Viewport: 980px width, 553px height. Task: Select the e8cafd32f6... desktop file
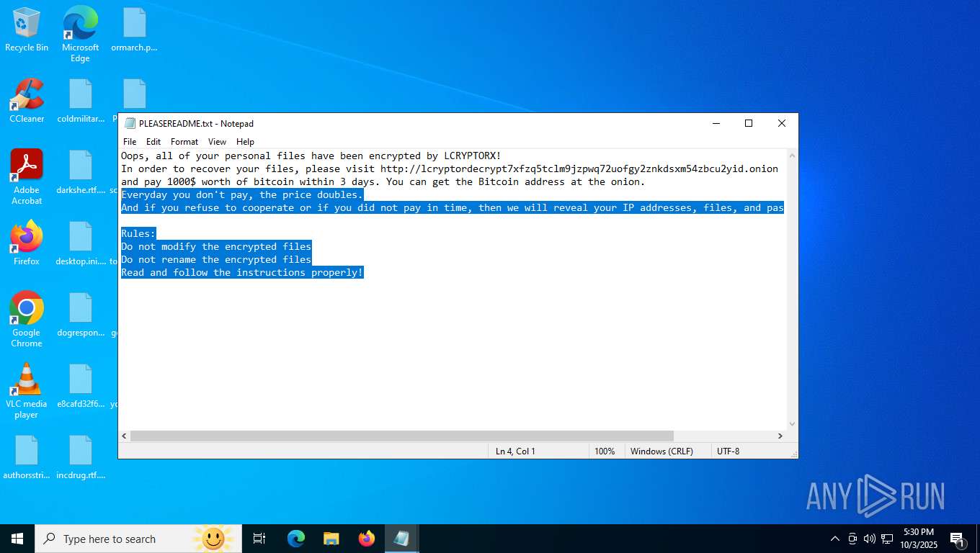(x=81, y=386)
